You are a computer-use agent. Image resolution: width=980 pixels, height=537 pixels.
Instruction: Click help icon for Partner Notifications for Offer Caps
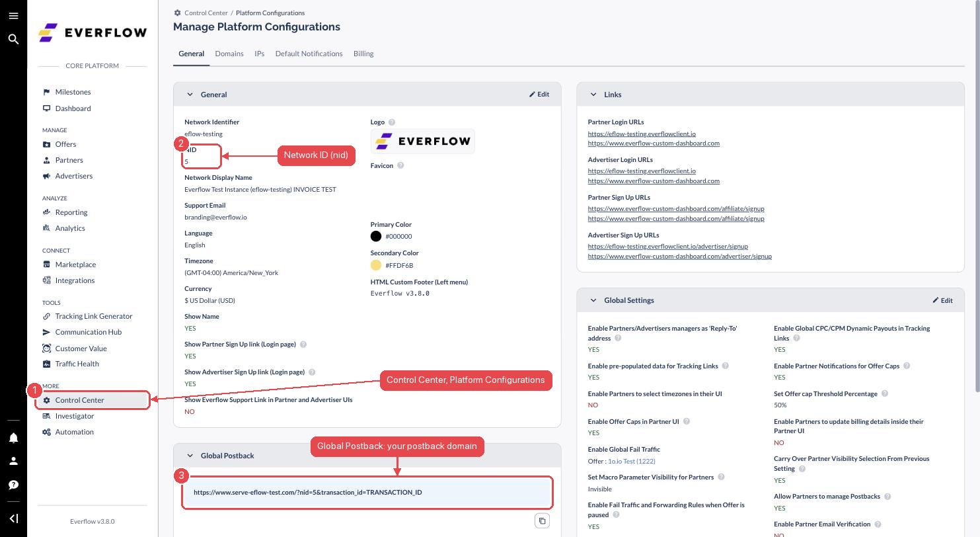coord(907,366)
